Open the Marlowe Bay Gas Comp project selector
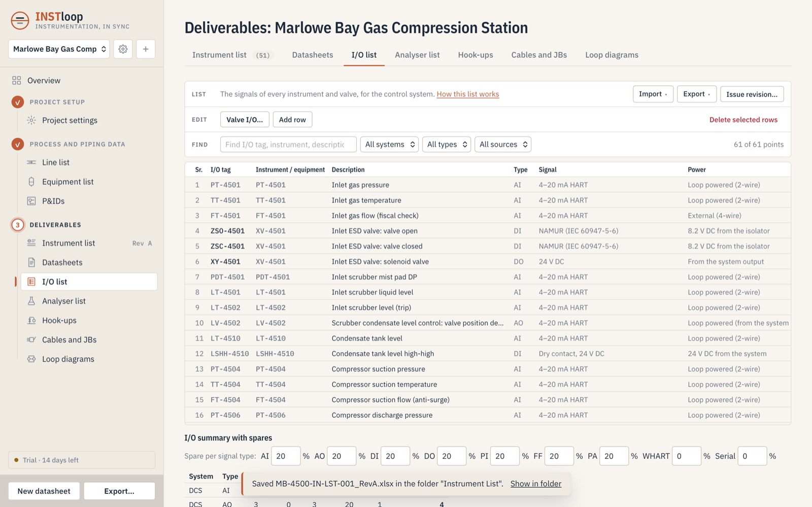This screenshot has width=812, height=507. (x=59, y=49)
